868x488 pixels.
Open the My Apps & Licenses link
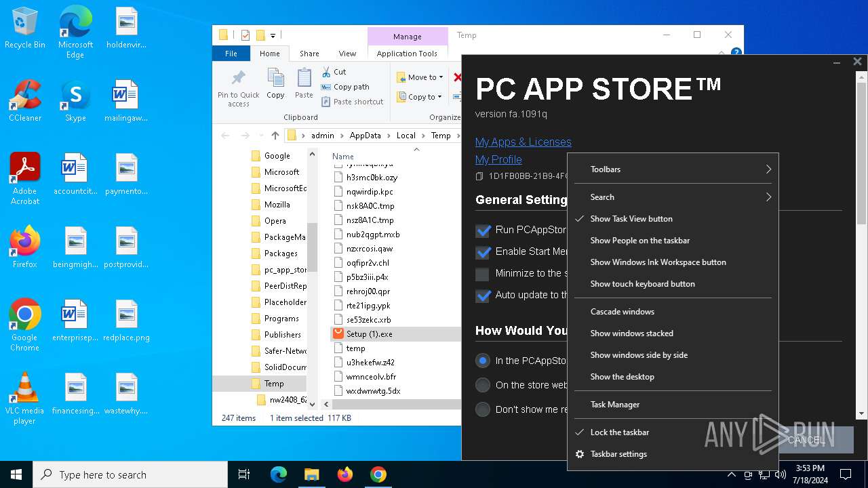[x=523, y=142]
